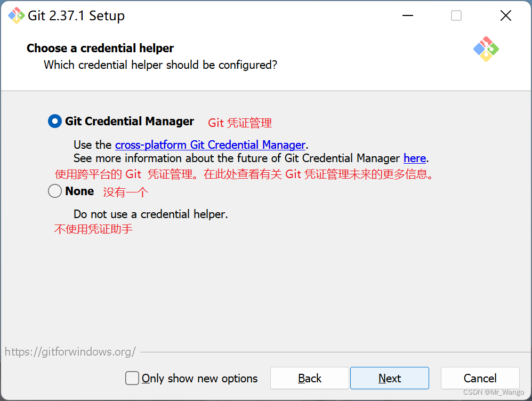
Task: Enable the "Only show new options" checkbox
Action: [x=132, y=378]
